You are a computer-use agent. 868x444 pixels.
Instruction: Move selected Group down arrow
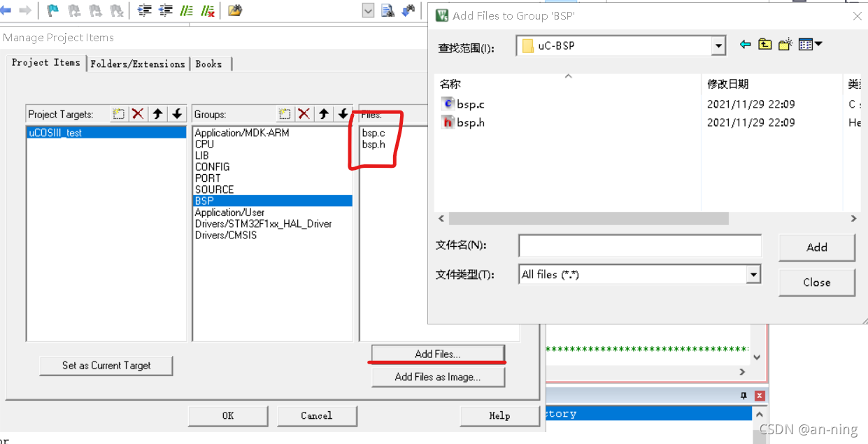point(343,114)
